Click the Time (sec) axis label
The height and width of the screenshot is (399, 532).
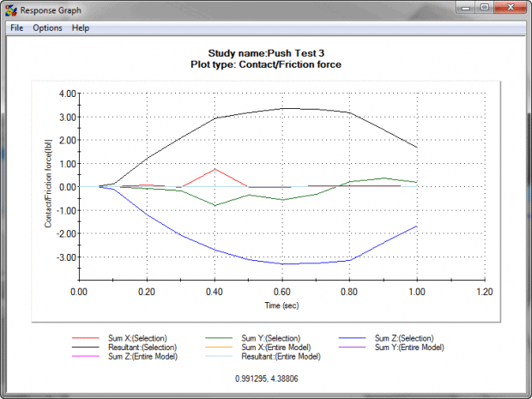(281, 305)
